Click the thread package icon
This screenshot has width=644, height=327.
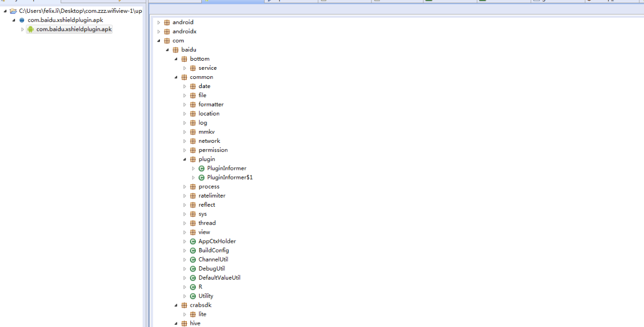pos(193,223)
